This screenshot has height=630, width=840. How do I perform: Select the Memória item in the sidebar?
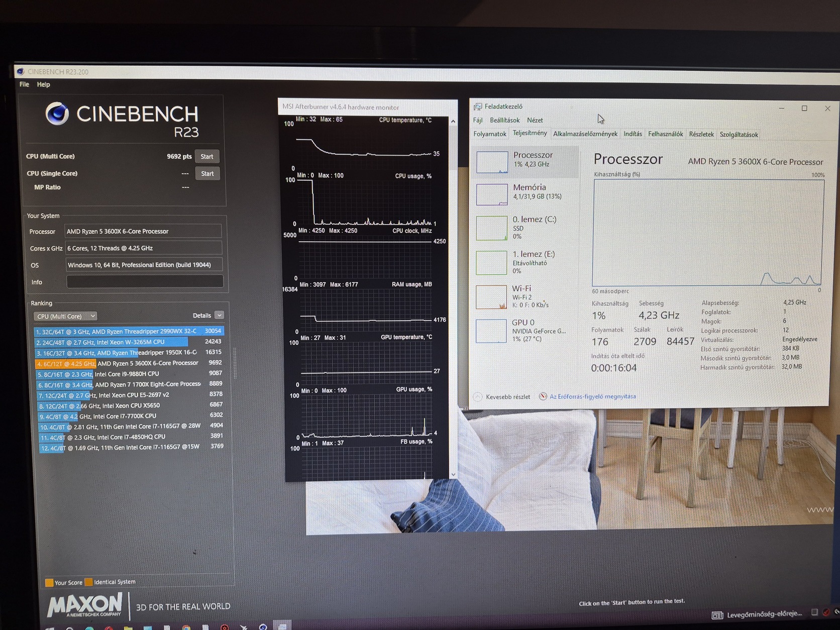coord(526,193)
